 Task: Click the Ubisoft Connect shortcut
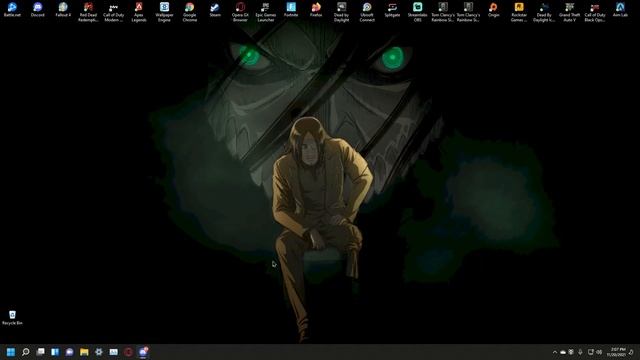[x=367, y=11]
